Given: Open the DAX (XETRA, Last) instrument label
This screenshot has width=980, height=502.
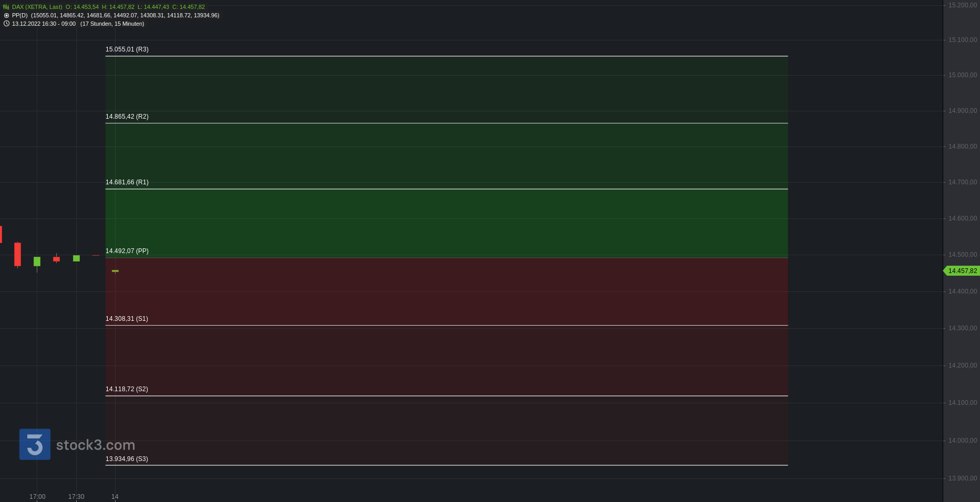Looking at the screenshot, I should [x=37, y=7].
